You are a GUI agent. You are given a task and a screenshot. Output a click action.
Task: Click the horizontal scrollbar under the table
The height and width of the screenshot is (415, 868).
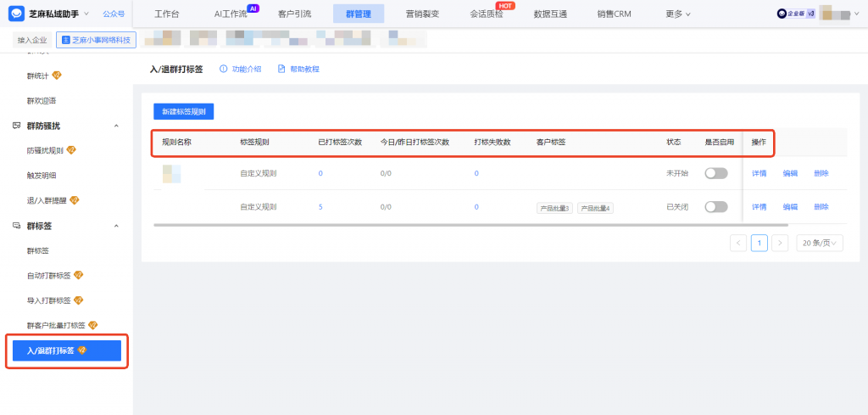pos(470,225)
